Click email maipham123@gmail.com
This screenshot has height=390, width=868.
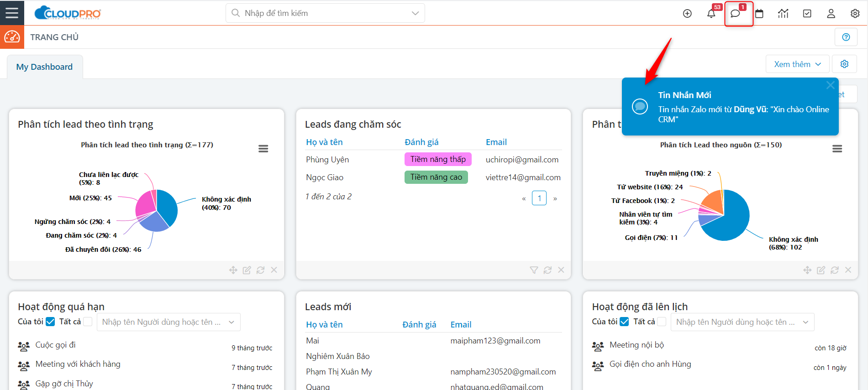(x=495, y=341)
